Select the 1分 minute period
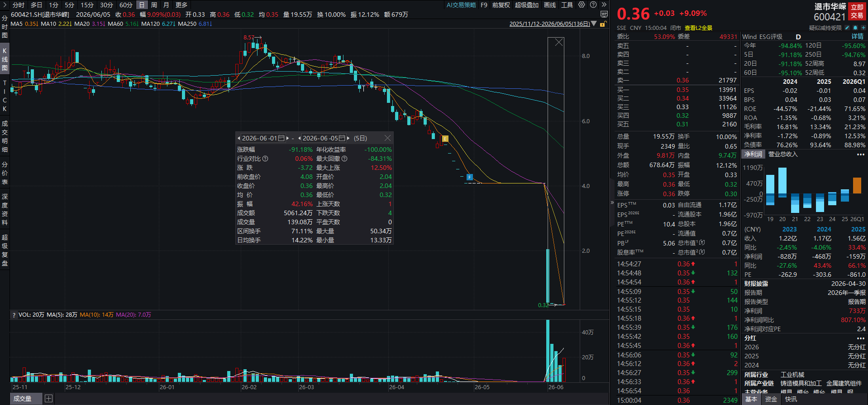868x405 pixels. (x=54, y=5)
